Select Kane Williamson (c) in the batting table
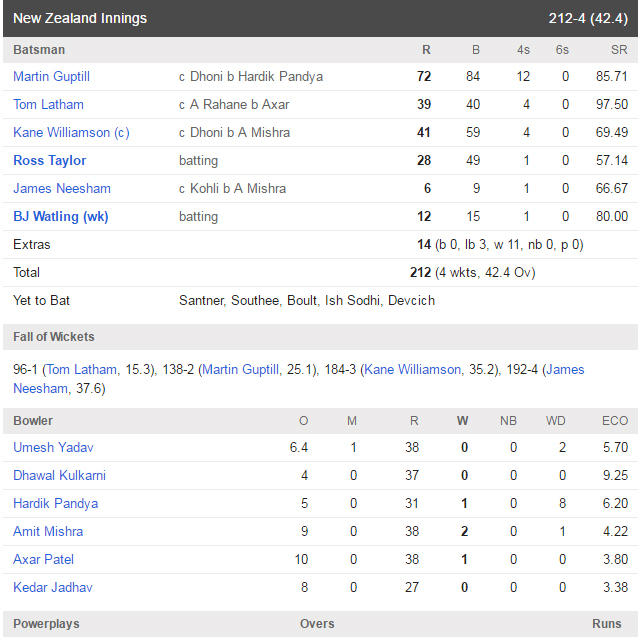 point(71,132)
